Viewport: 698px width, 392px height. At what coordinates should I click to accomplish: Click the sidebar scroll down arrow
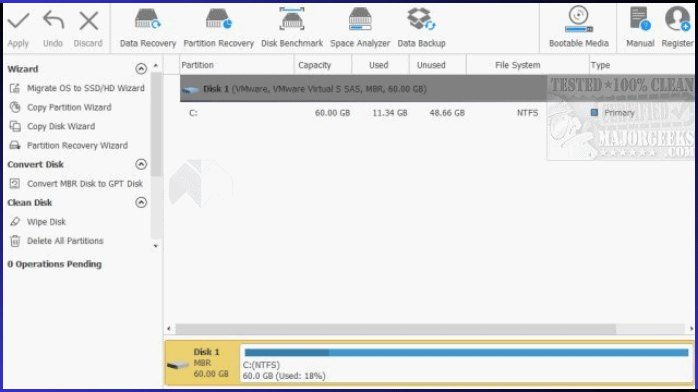[x=155, y=246]
